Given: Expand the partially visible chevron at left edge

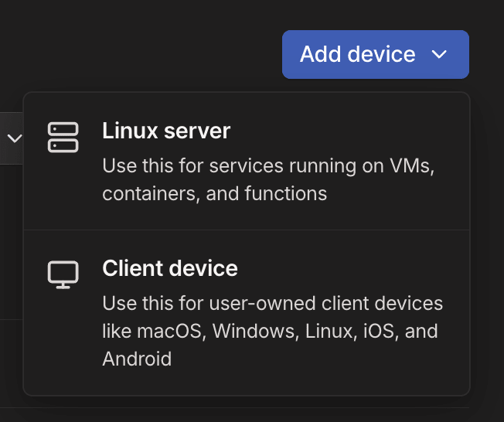Looking at the screenshot, I should click(x=14, y=138).
